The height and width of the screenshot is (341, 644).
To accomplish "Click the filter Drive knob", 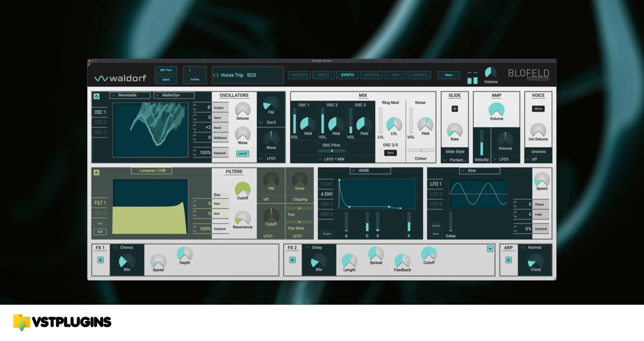I will [299, 179].
